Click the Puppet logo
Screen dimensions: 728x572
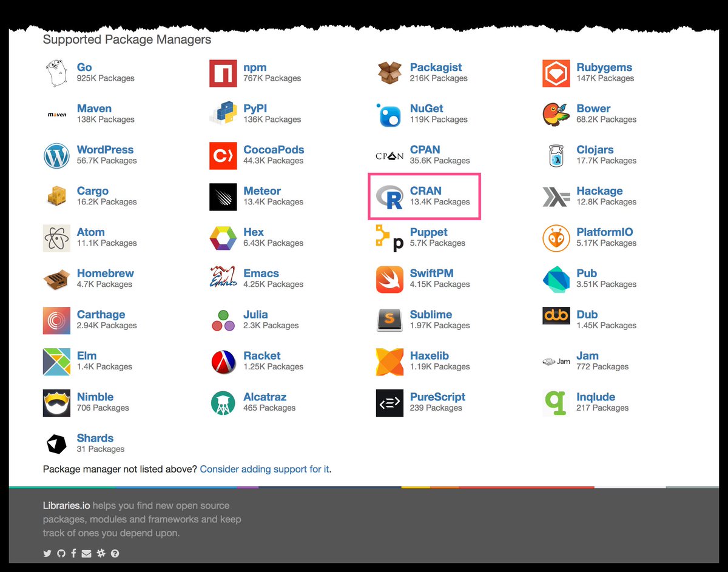389,238
